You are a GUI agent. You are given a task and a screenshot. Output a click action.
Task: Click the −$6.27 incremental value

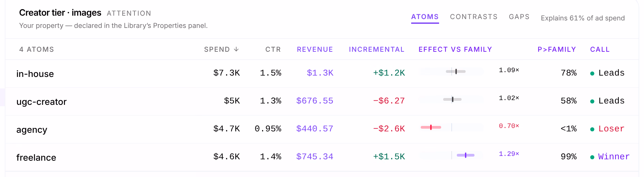tap(389, 101)
